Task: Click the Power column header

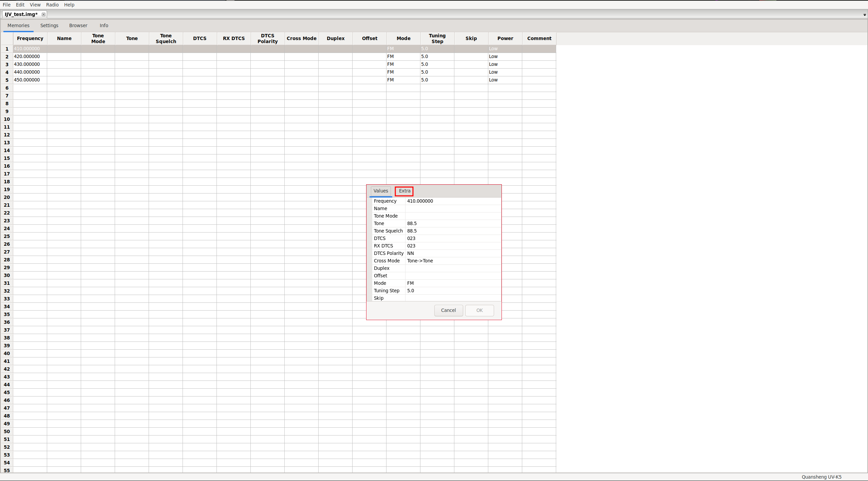Action: pyautogui.click(x=505, y=38)
